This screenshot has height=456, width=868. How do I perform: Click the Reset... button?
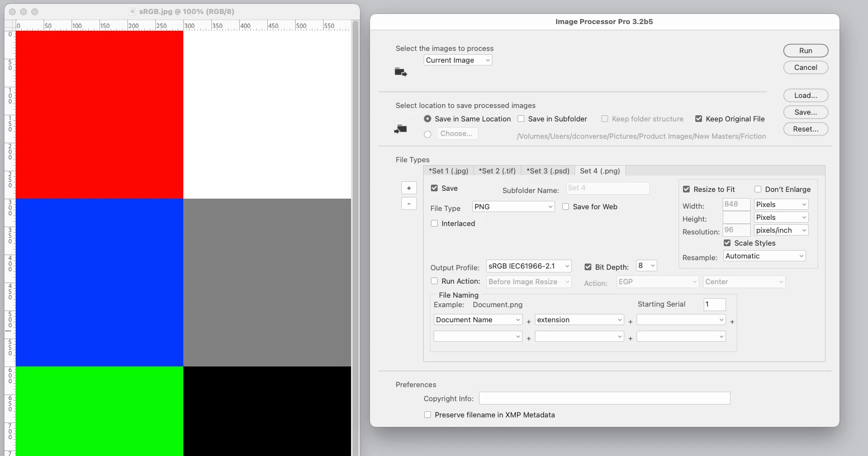click(805, 129)
